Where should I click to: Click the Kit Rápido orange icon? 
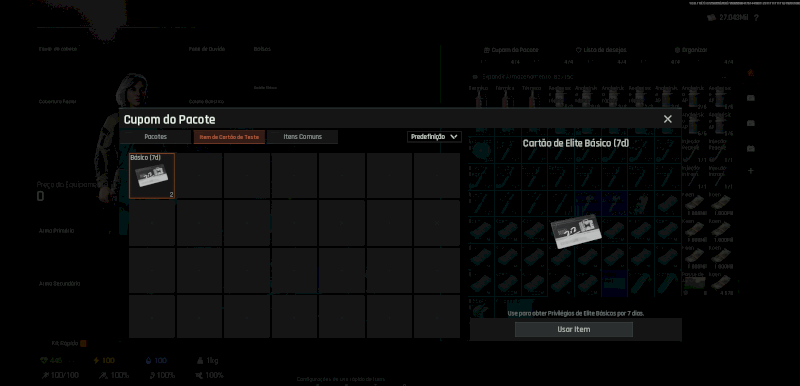point(83,344)
